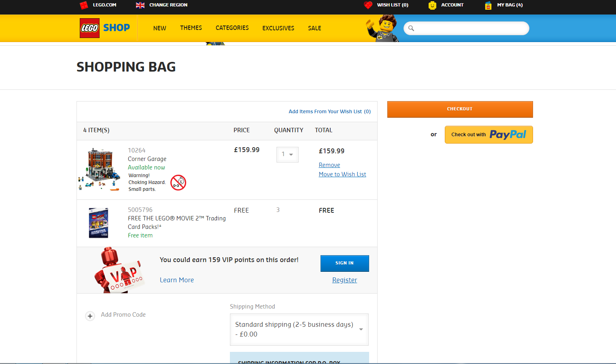Image resolution: width=616 pixels, height=364 pixels.
Task: Move Corner Garage to Wish List
Action: click(342, 174)
